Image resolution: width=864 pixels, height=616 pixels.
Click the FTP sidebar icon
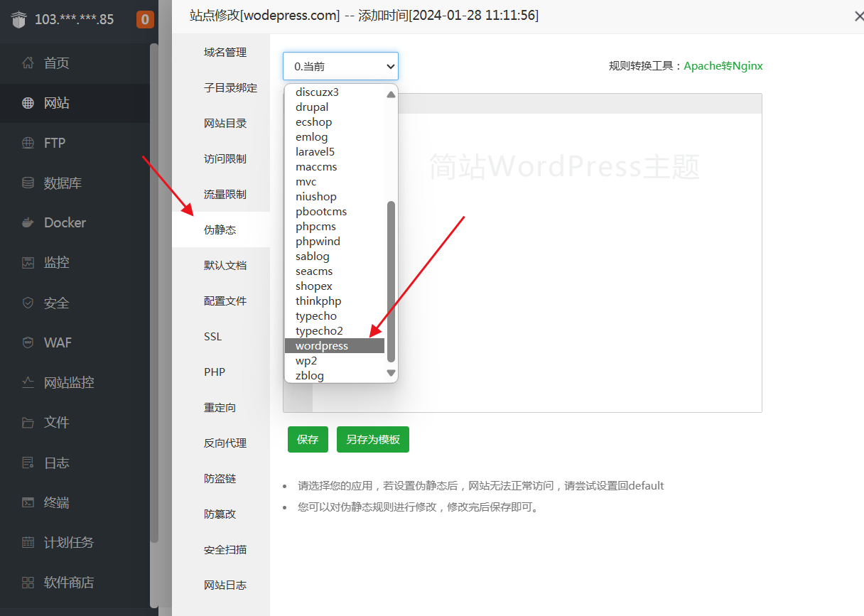click(x=28, y=143)
